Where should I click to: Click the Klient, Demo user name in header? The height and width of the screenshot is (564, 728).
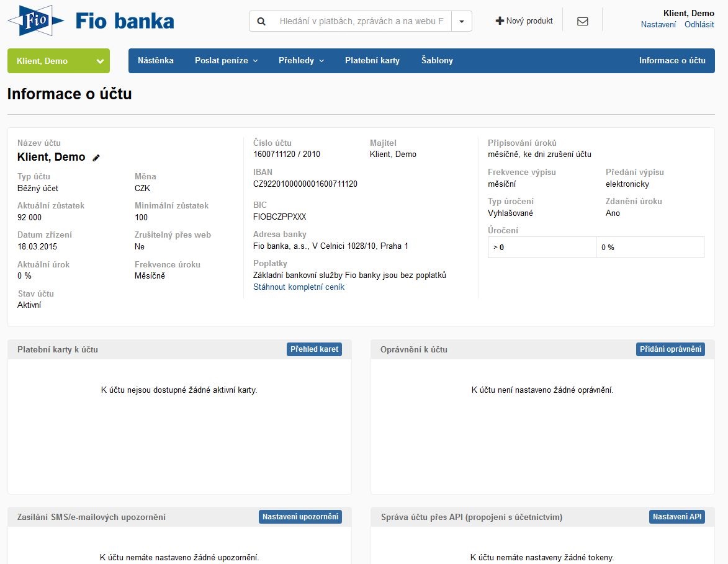pos(688,13)
